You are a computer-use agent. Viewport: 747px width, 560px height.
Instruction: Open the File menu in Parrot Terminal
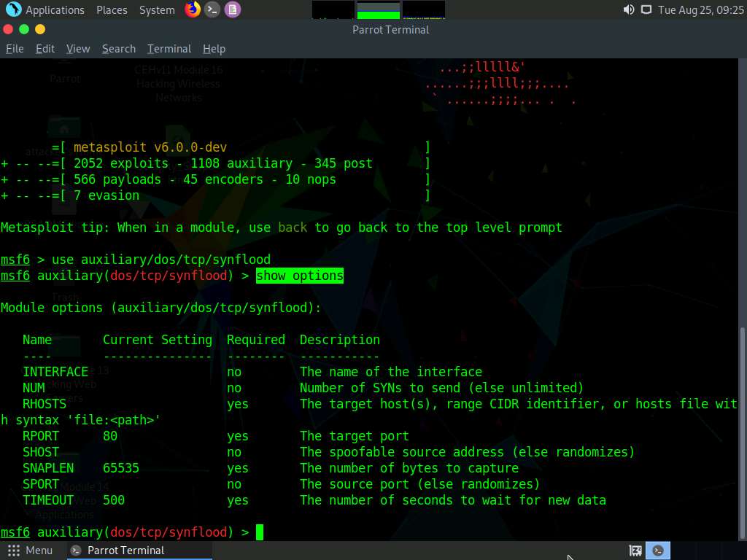tap(15, 49)
